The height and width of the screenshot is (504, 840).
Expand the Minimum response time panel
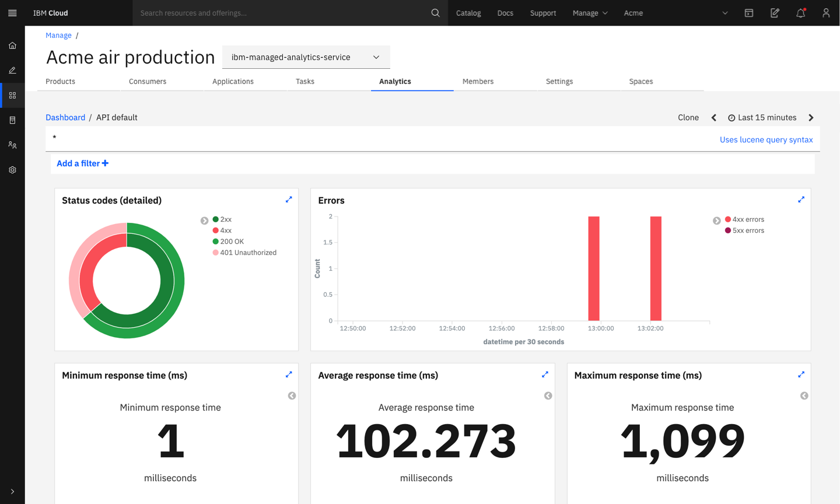289,374
